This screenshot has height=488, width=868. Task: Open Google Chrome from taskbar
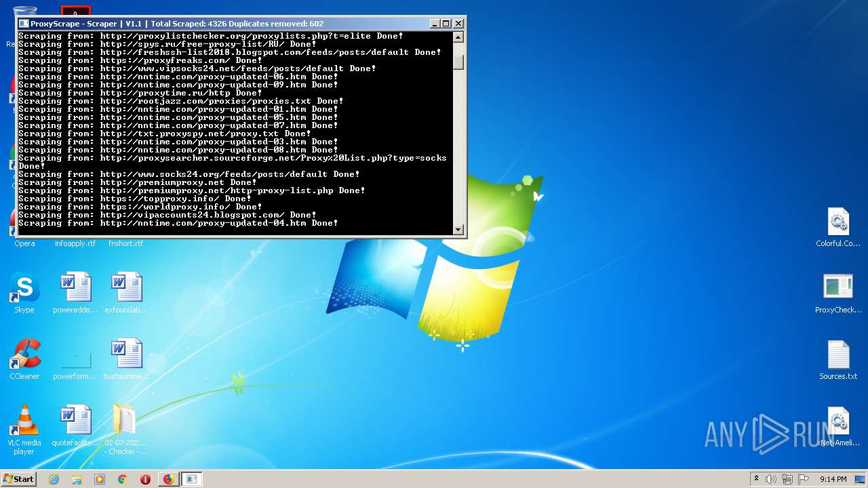point(123,479)
